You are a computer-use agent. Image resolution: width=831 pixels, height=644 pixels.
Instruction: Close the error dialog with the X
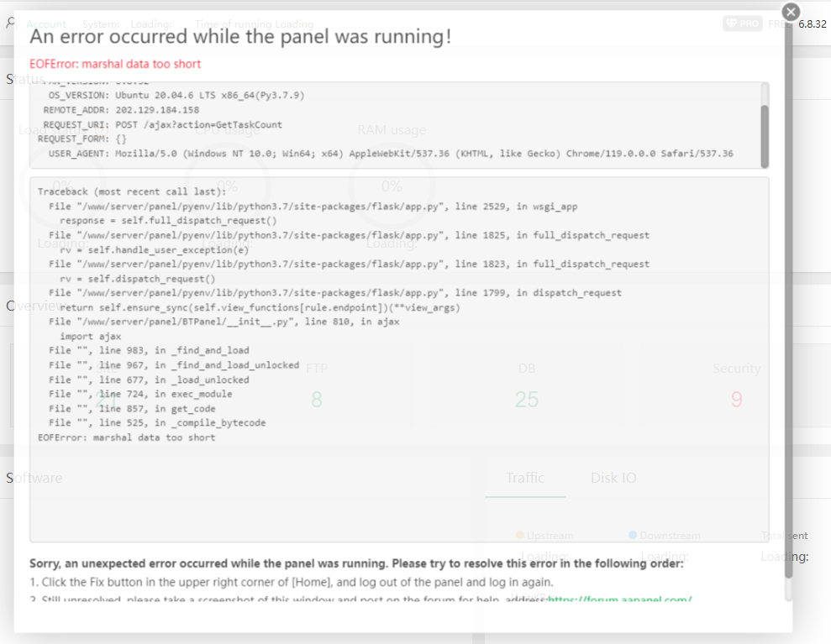(x=791, y=12)
